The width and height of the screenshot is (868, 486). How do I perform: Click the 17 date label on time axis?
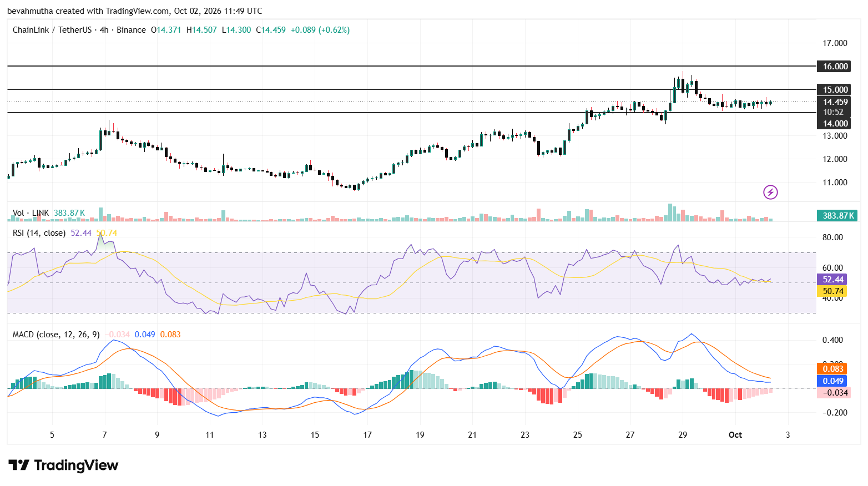[x=367, y=435]
